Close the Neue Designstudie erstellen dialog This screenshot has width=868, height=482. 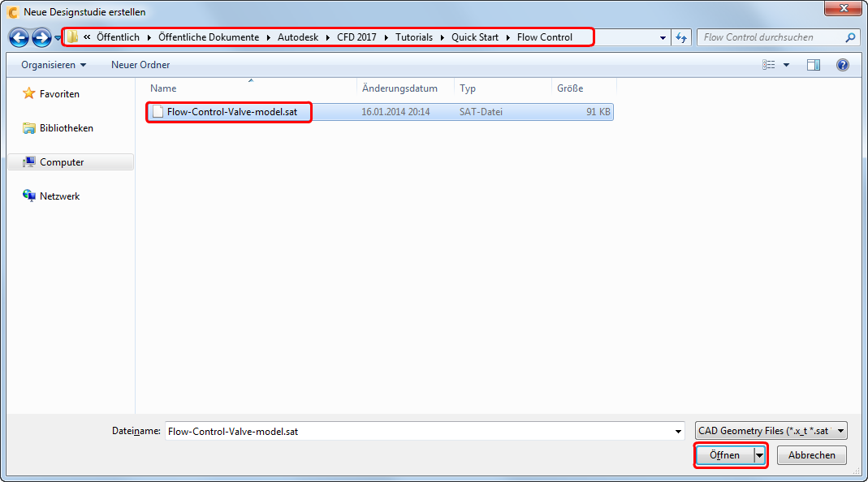click(844, 8)
